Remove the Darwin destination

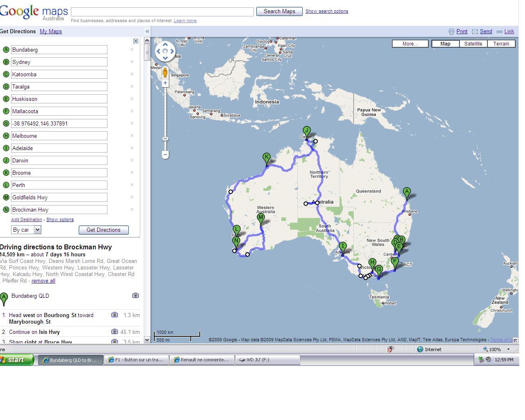pos(132,160)
